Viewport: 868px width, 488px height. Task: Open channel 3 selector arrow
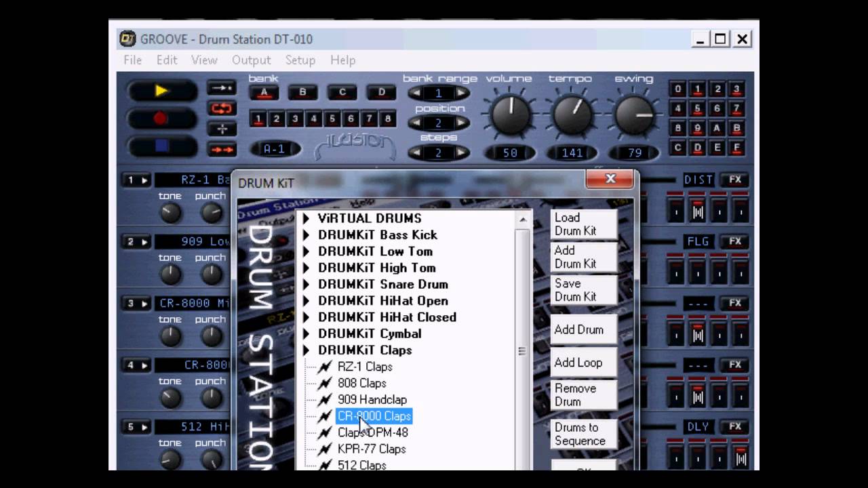tap(144, 304)
